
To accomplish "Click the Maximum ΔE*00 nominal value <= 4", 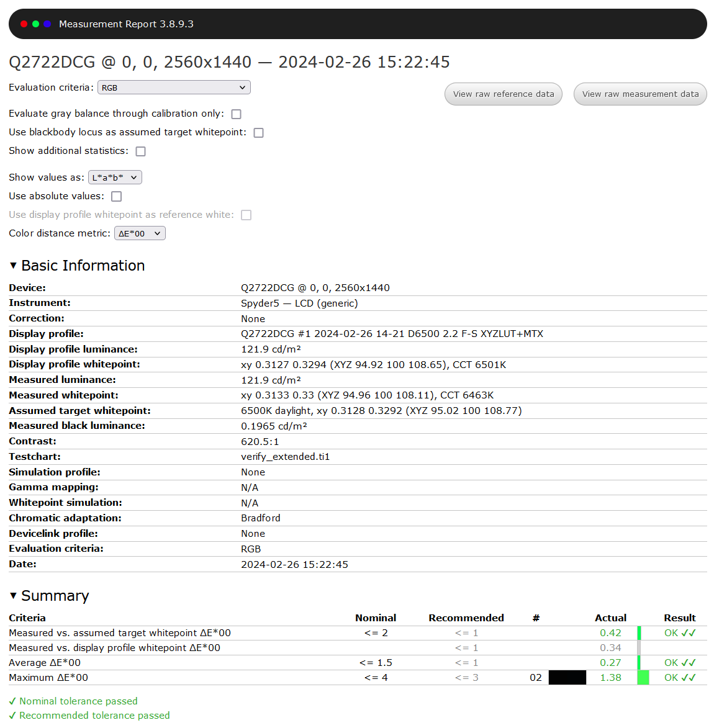I will pyautogui.click(x=376, y=677).
